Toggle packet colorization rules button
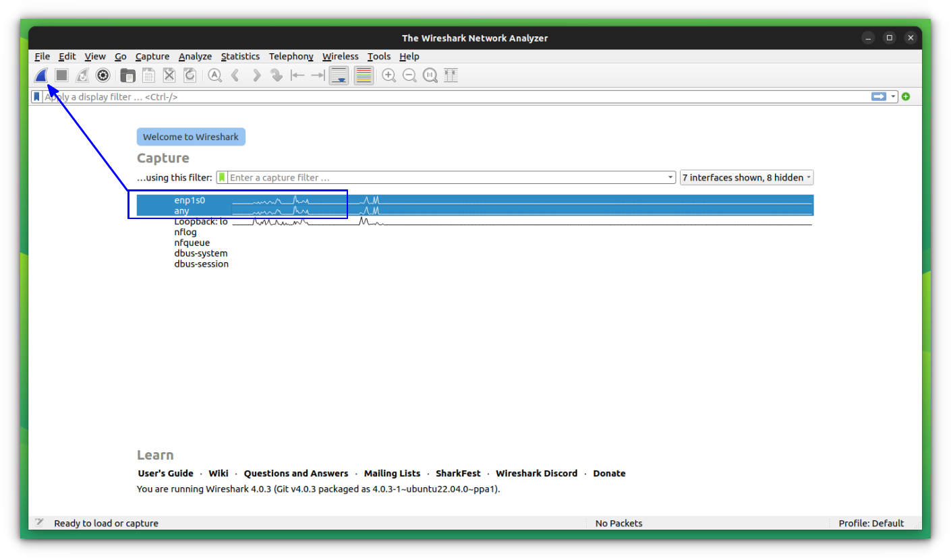 pos(364,75)
